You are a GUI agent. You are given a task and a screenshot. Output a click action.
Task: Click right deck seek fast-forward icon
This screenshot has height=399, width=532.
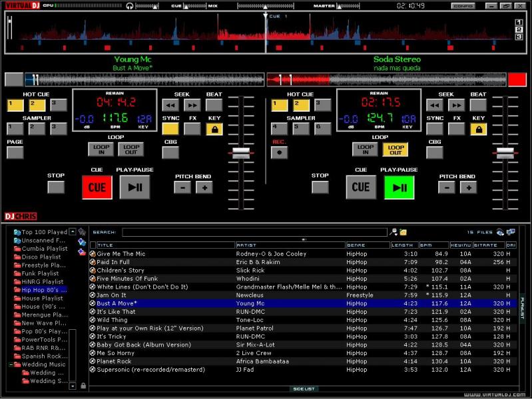pyautogui.click(x=456, y=105)
